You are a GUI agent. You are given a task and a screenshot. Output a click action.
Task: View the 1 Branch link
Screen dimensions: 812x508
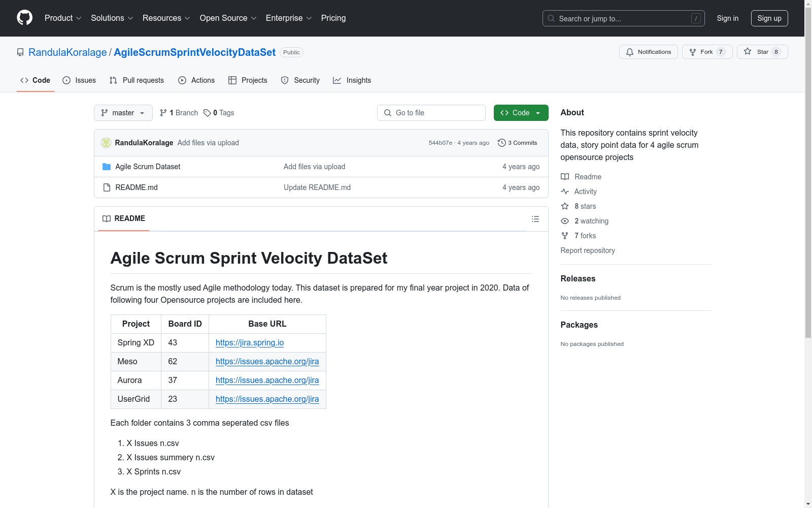[179, 113]
